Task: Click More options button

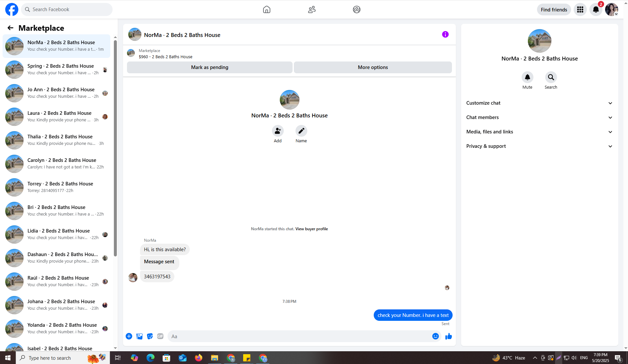Action: coord(373,67)
